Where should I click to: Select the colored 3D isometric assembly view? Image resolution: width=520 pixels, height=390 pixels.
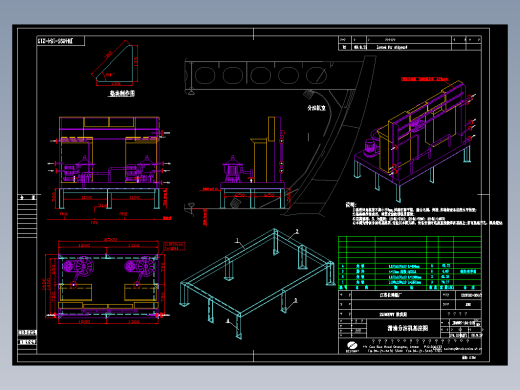pyautogui.click(x=414, y=140)
